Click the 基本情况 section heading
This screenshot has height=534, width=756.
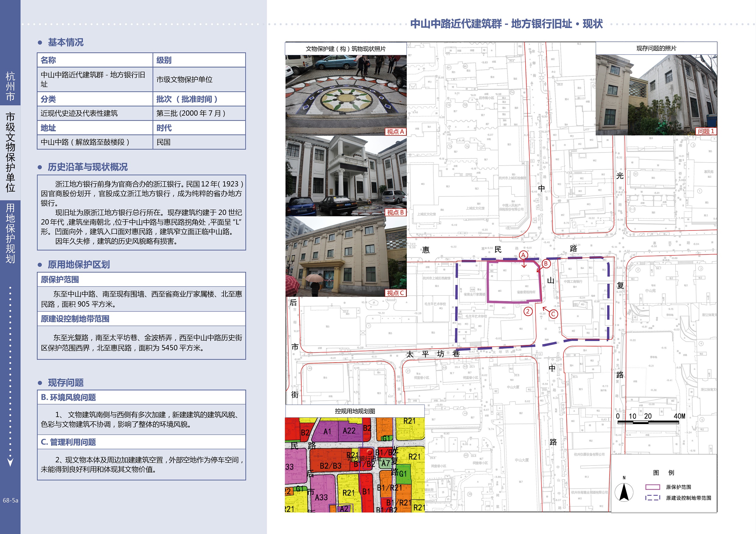point(66,42)
